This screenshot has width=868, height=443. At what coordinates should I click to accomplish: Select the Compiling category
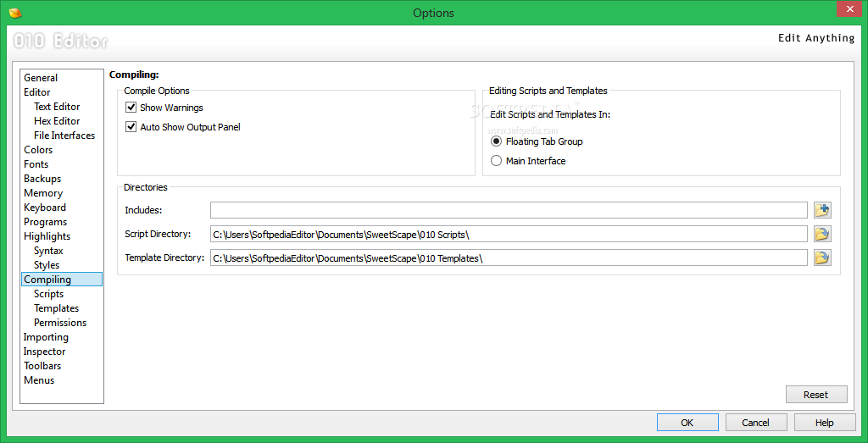click(61, 280)
